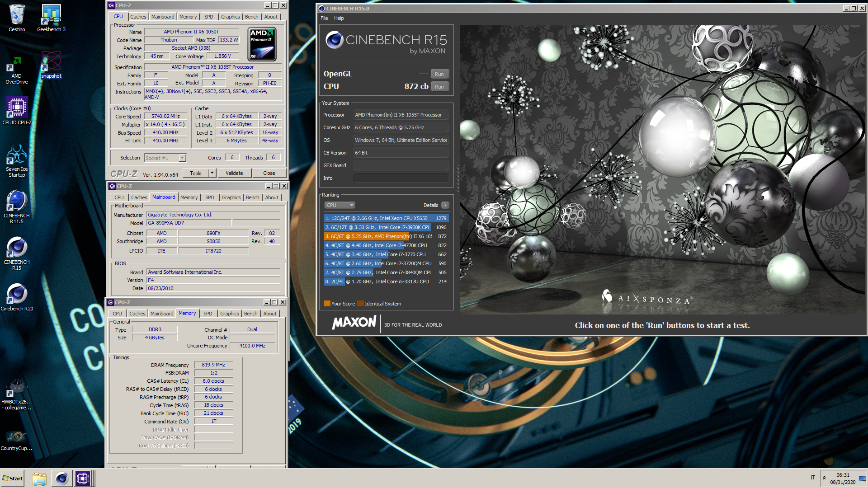868x488 pixels.
Task: Show hidden system tray icons
Action: click(x=824, y=478)
